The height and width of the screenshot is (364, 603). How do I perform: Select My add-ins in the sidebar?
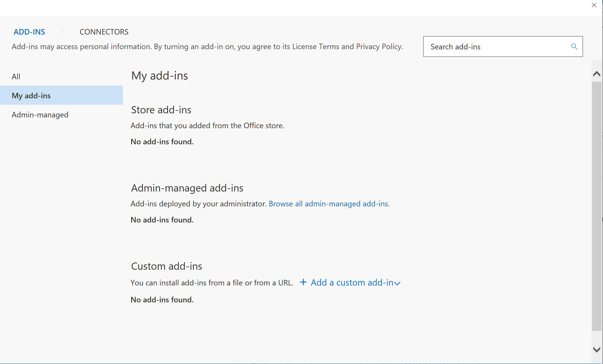[x=31, y=96]
